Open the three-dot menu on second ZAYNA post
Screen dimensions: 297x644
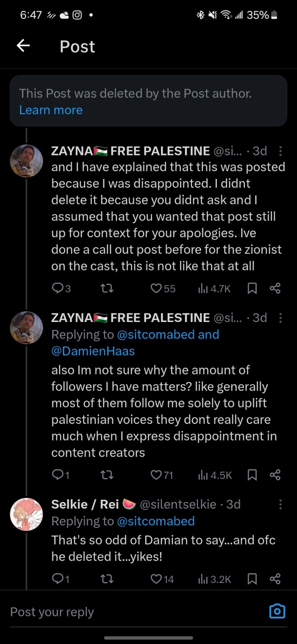[x=281, y=318]
